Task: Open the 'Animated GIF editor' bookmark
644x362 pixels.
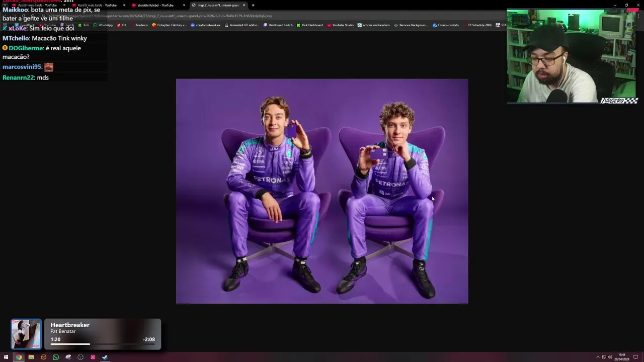Action: (242, 25)
